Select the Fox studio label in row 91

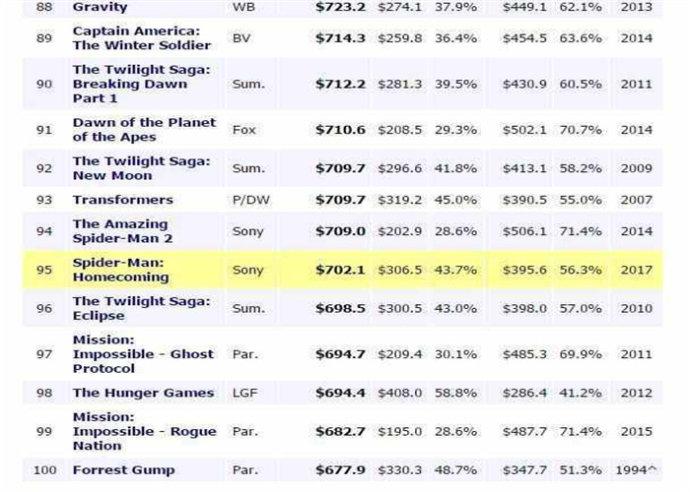tap(244, 130)
